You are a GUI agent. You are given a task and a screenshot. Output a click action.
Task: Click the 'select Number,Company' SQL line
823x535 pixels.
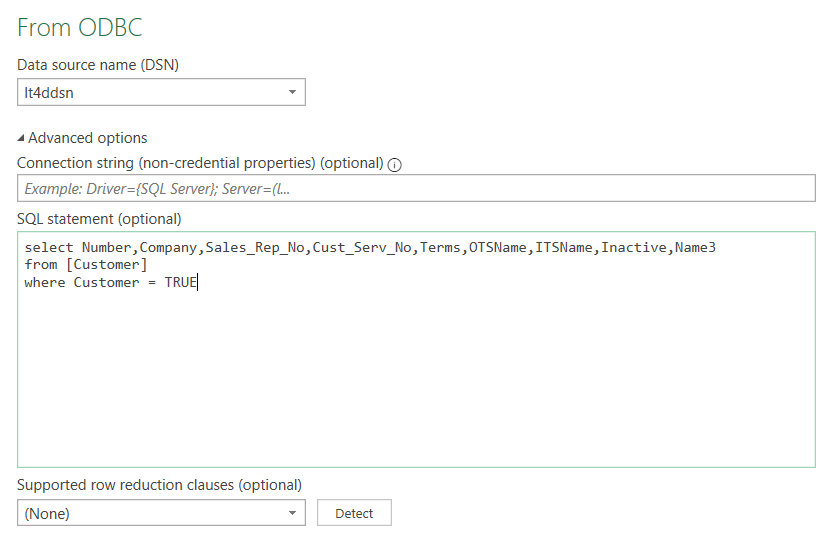[370, 247]
